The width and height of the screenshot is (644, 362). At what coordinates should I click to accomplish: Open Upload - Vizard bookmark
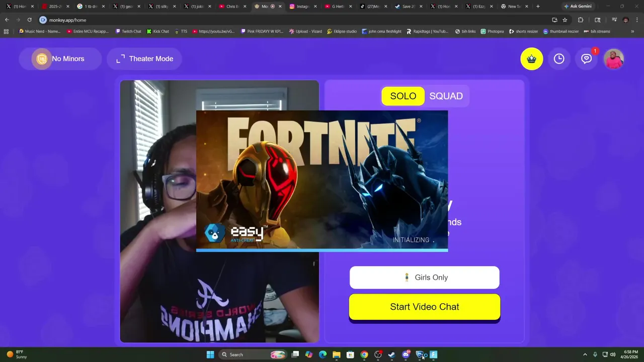tap(305, 31)
